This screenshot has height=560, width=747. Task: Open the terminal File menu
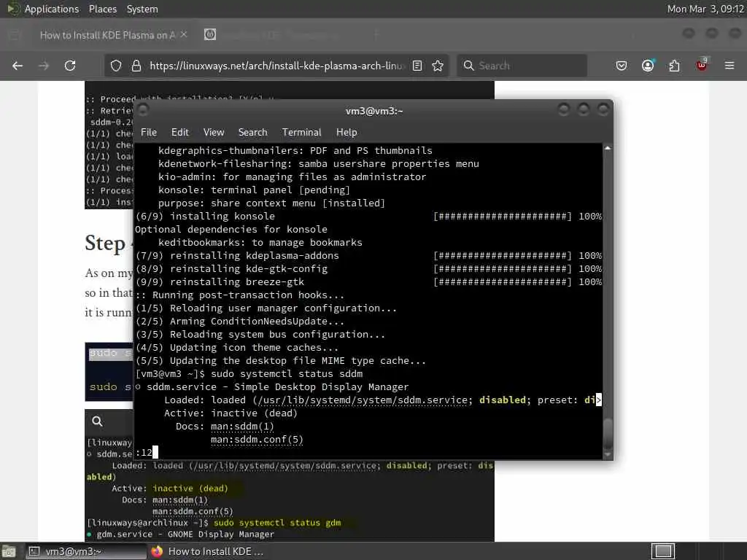point(149,133)
